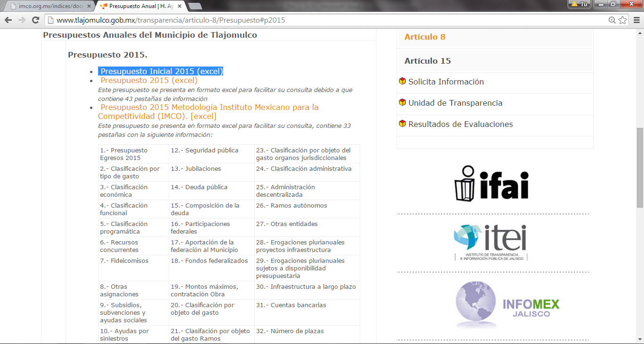This screenshot has width=644, height=344.
Task: Click cell '13.- Jubilaciones'
Action: [x=212, y=172]
